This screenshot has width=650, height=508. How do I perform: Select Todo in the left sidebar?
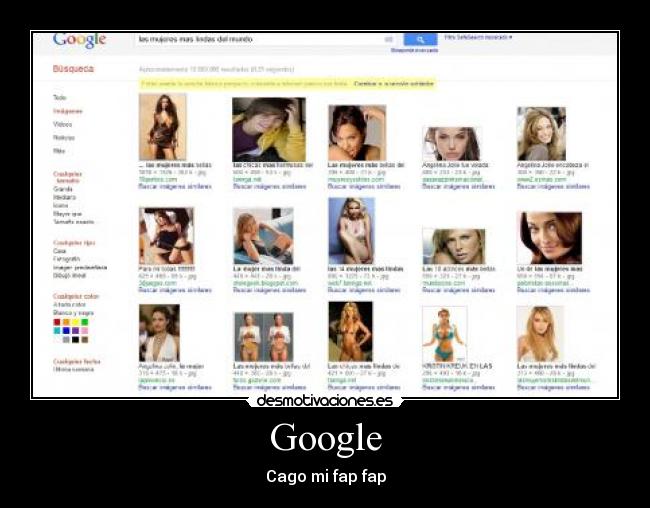pos(59,97)
